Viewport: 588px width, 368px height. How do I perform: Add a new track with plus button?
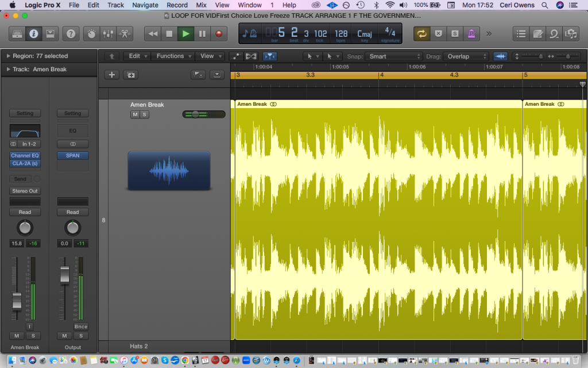112,75
